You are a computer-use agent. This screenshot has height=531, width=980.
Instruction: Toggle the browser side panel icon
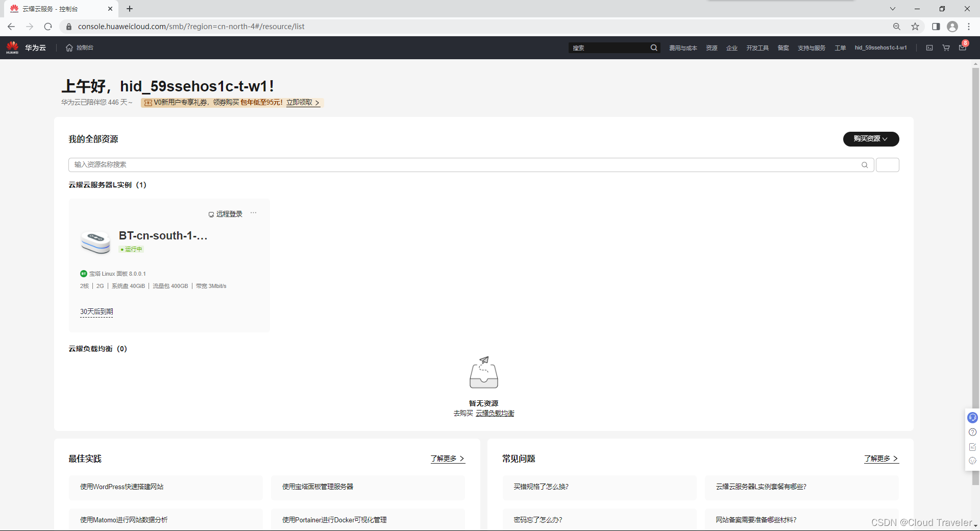(x=936, y=27)
